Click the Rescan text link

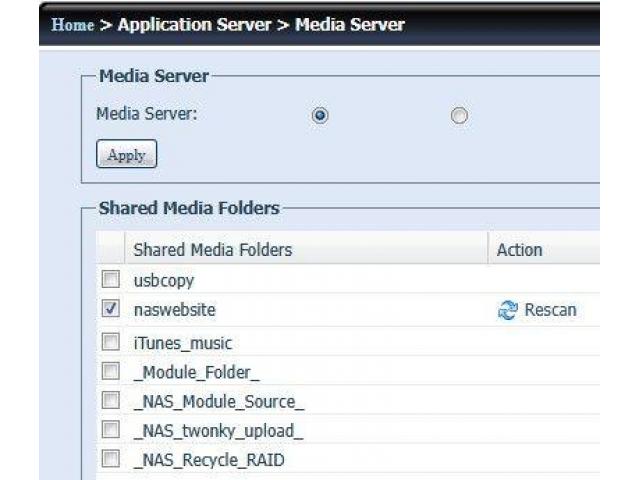(550, 310)
